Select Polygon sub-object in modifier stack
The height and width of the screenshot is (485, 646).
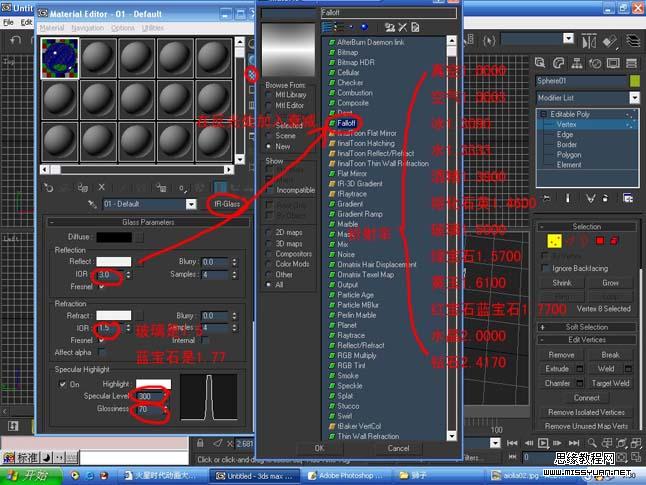click(x=569, y=155)
